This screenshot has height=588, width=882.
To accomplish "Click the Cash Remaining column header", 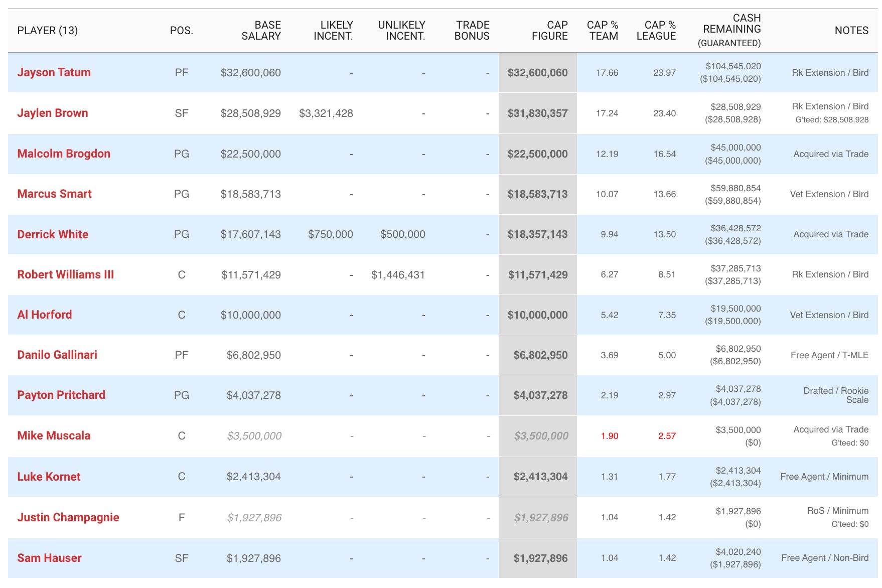I will pos(731,30).
